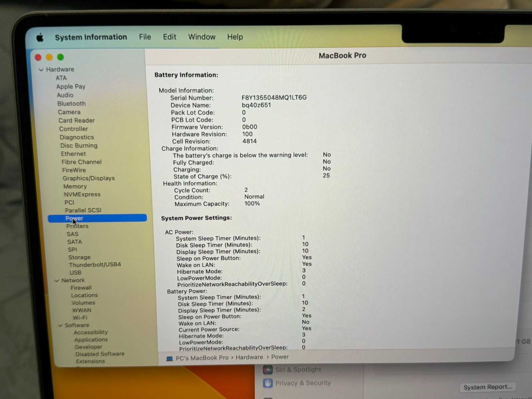
Task: Select Thunderbolt/USB4 in the sidebar
Action: 95,265
